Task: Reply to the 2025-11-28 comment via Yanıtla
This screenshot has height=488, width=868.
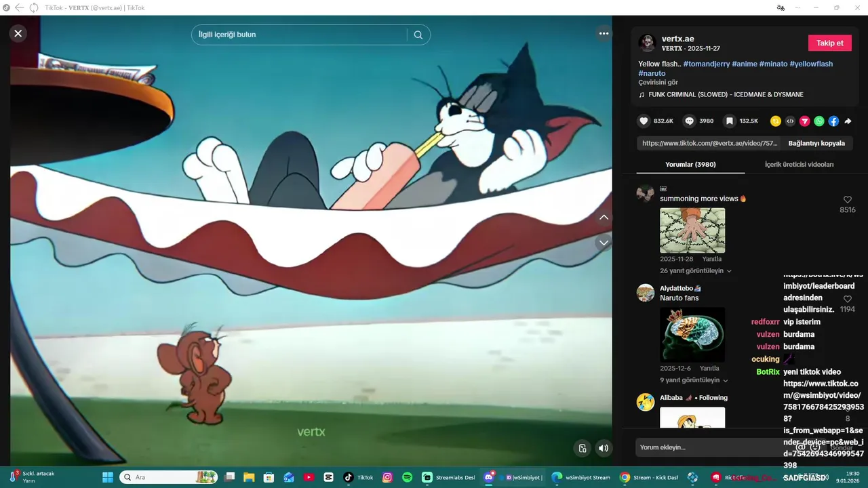Action: [711, 259]
